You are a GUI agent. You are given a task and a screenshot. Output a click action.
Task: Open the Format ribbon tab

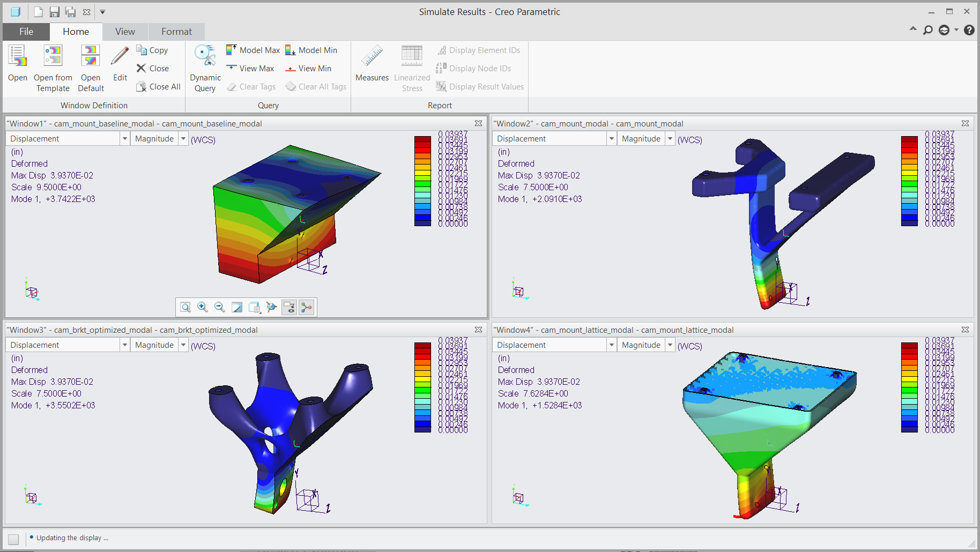coord(176,32)
